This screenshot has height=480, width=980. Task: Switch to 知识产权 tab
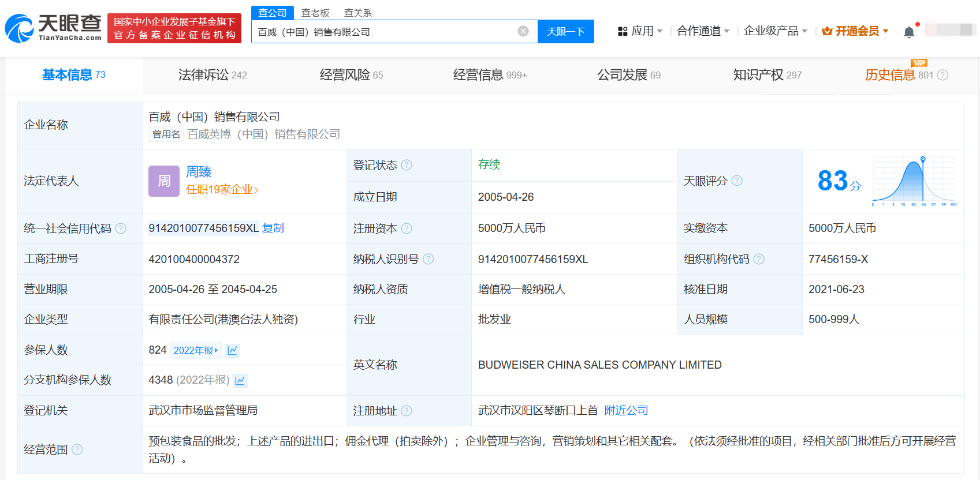click(x=767, y=75)
